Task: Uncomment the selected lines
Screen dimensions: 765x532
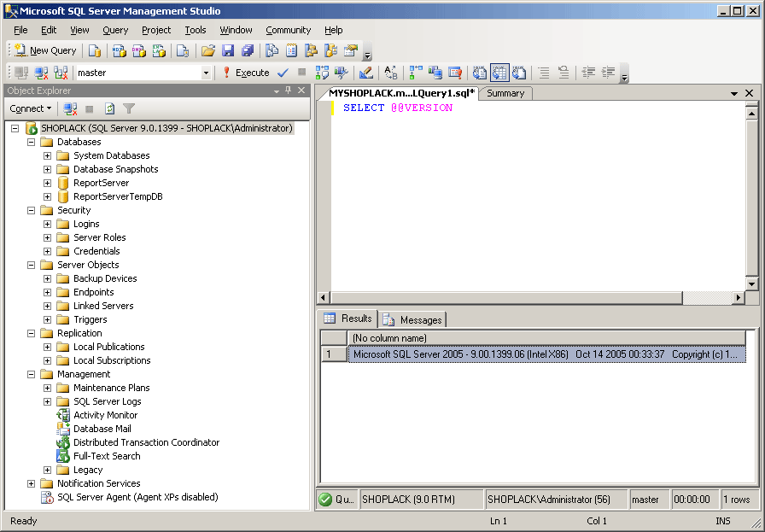Action: tap(564, 73)
